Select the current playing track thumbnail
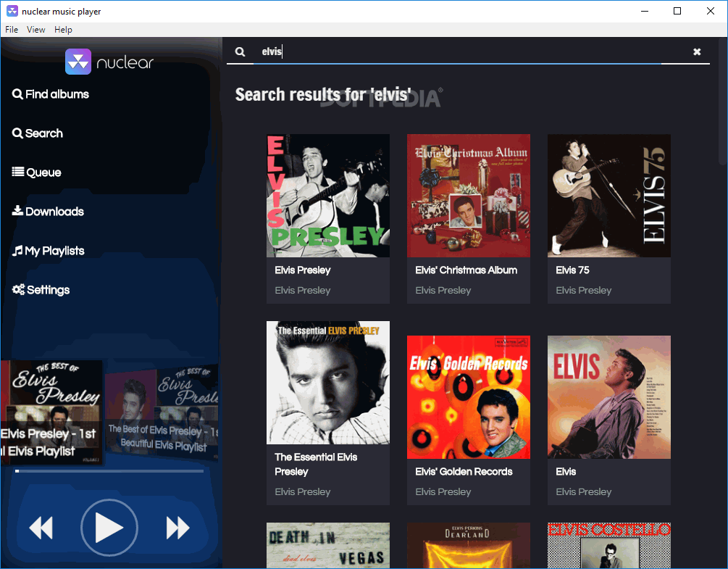The image size is (728, 569). 51,412
